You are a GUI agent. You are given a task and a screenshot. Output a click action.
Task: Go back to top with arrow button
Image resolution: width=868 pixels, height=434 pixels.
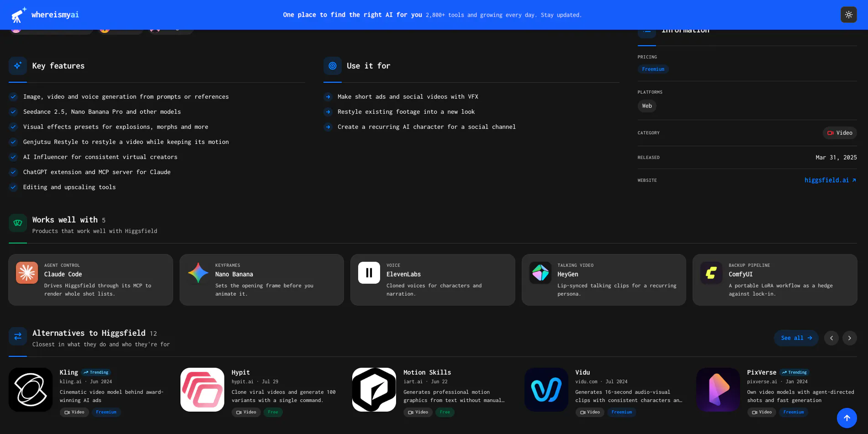click(x=847, y=418)
